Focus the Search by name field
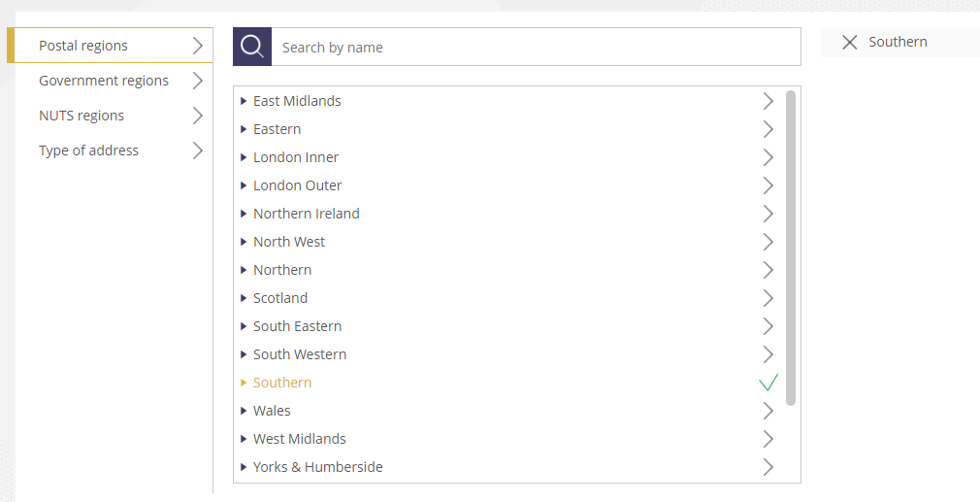 pos(536,48)
